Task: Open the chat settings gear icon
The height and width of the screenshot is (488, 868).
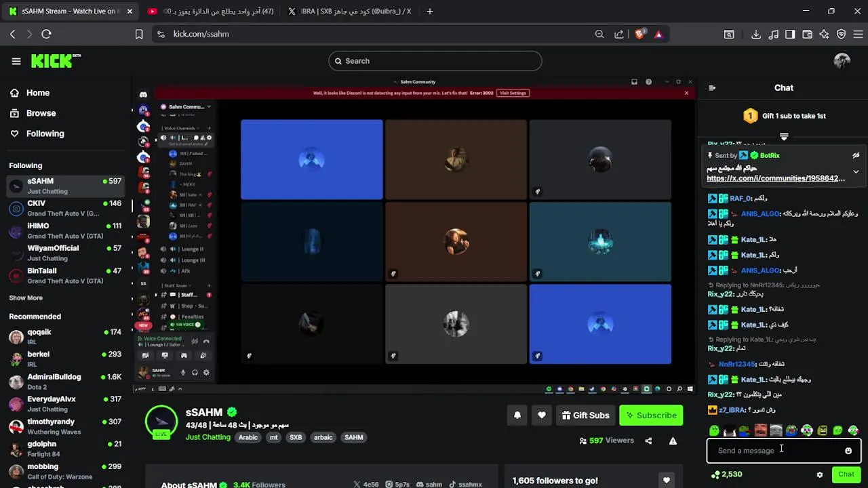Action: coord(820,474)
